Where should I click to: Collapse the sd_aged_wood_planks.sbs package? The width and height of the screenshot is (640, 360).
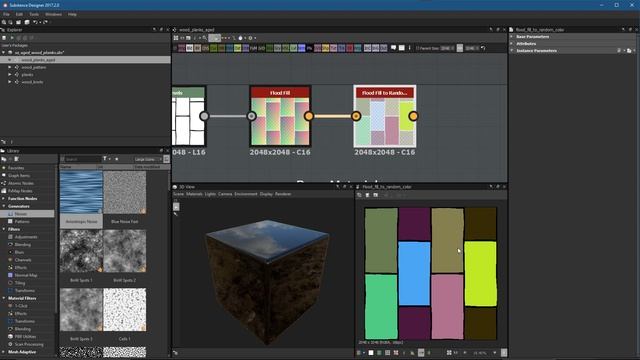point(4,53)
